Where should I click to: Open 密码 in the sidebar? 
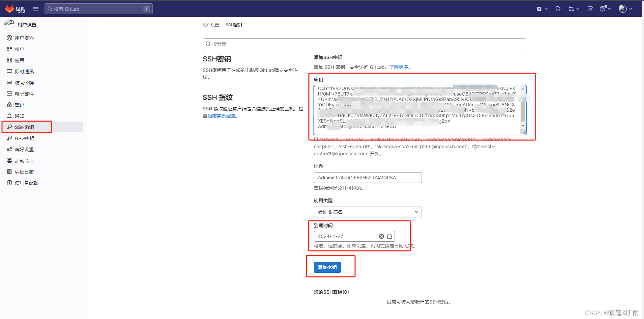click(43, 105)
